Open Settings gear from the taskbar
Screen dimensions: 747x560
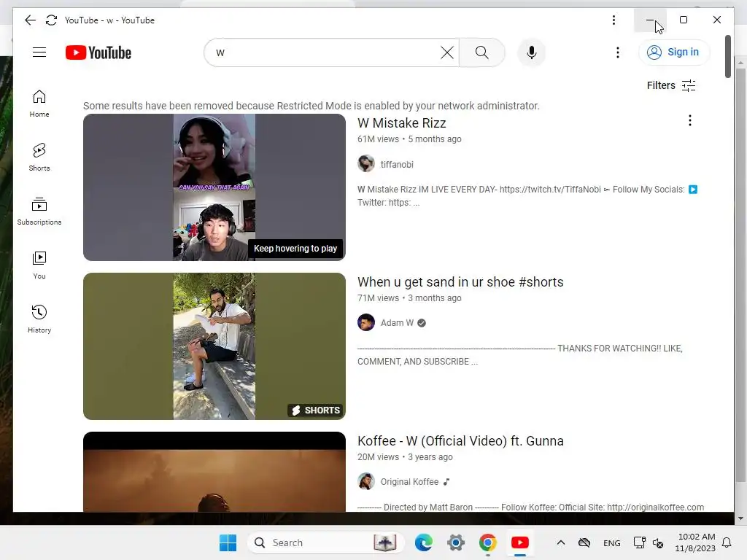pyautogui.click(x=455, y=542)
